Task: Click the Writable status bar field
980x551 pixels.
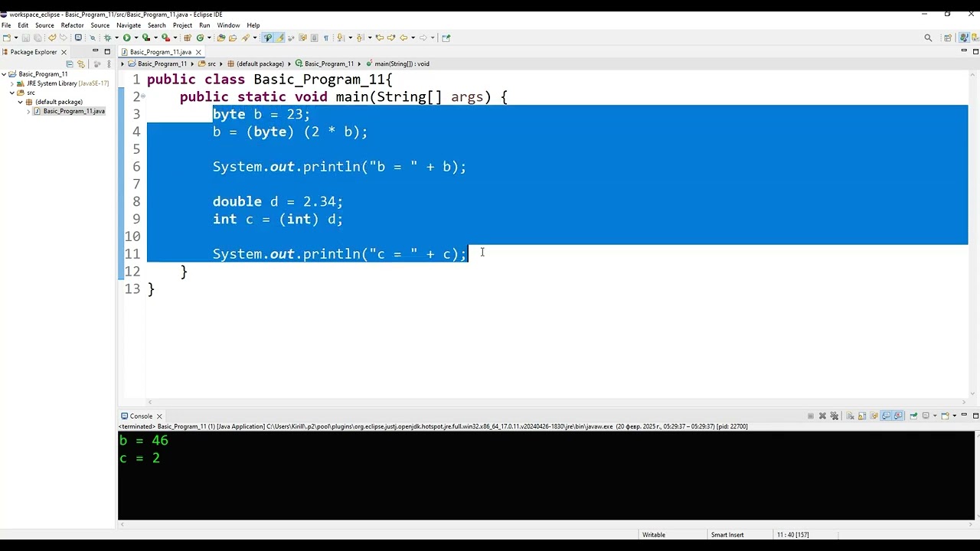Action: 654,535
